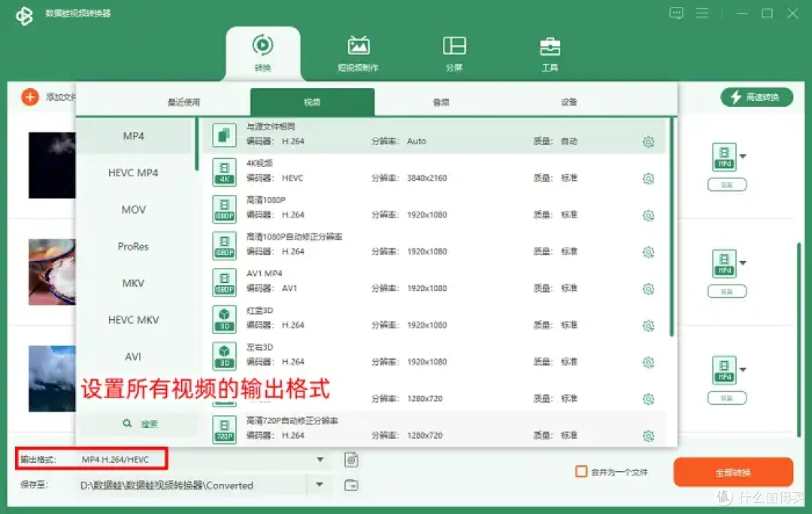Check merge into one file (合并为一个文件)
The width and height of the screenshot is (812, 514).
tap(581, 472)
